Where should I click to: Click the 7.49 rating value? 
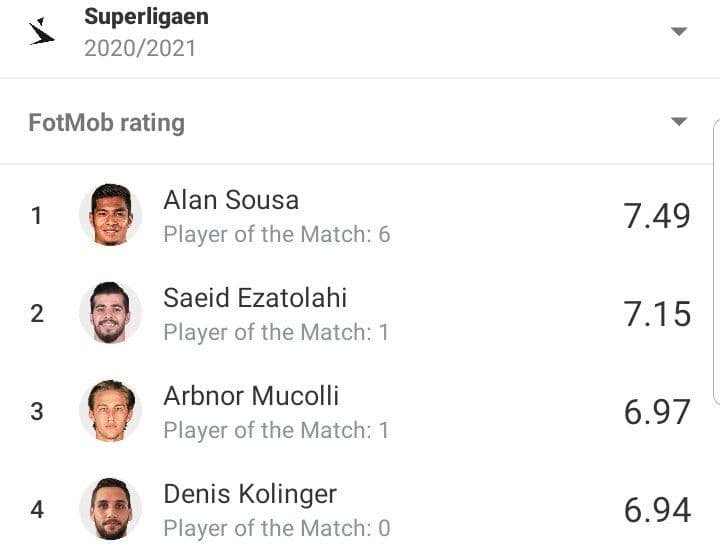657,216
